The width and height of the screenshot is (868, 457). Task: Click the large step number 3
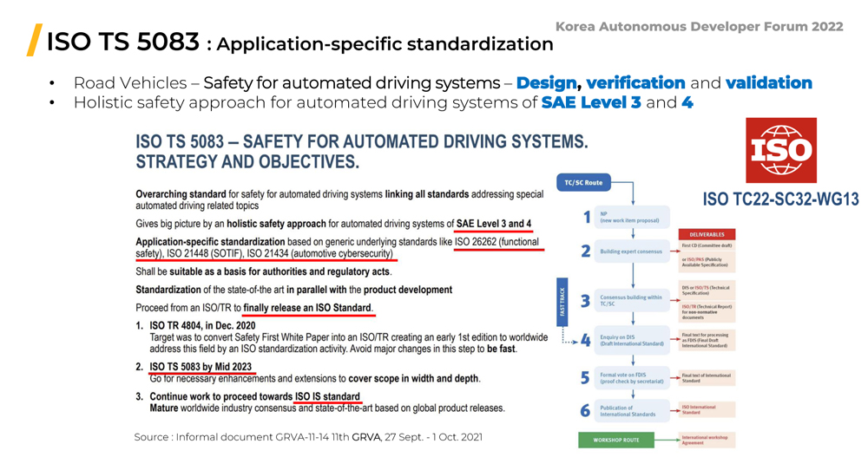(x=586, y=301)
